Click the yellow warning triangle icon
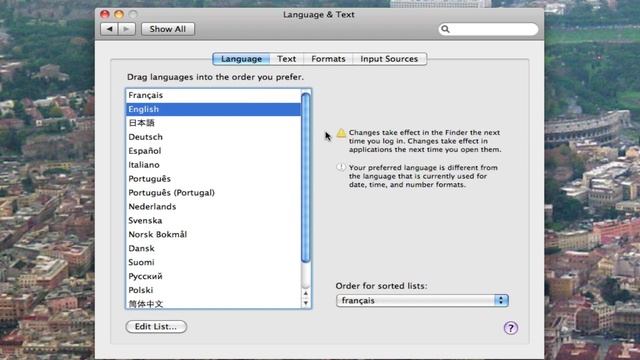This screenshot has width=640, height=360. click(341, 133)
